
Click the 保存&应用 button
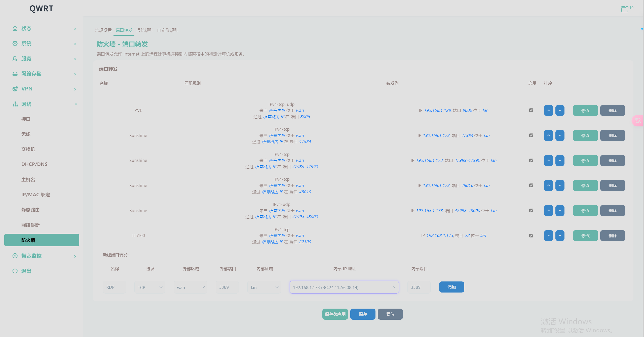click(x=335, y=314)
